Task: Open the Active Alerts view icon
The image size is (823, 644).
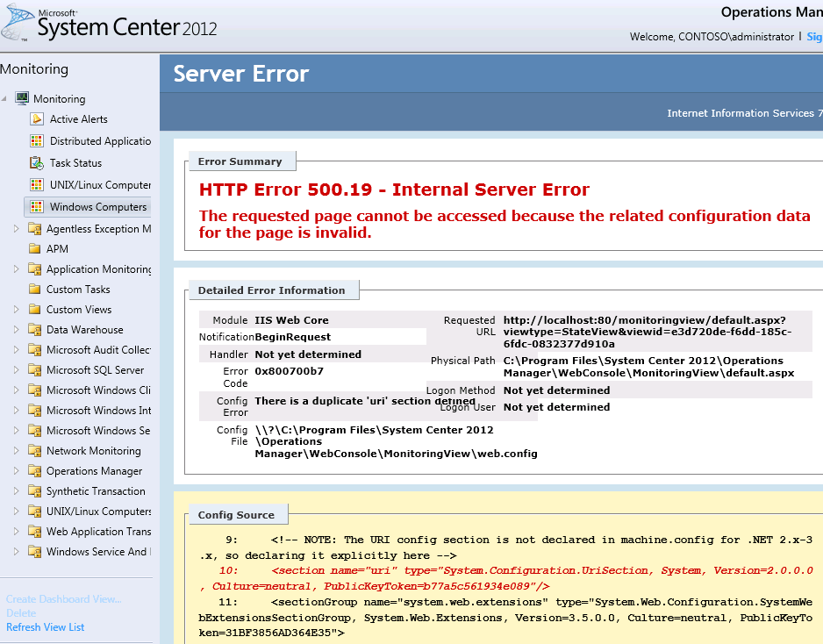Action: pos(36,119)
